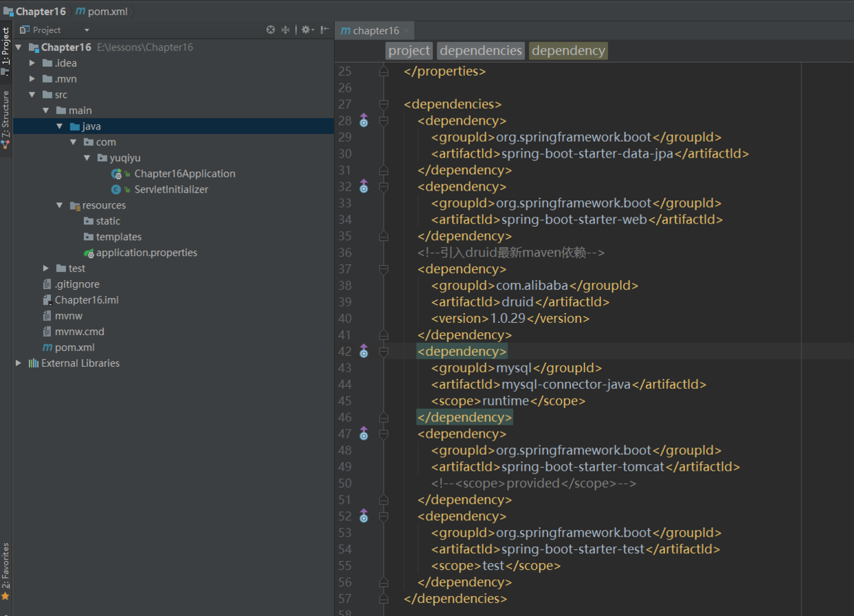Click the collapse all icon in Project panel

click(x=286, y=30)
